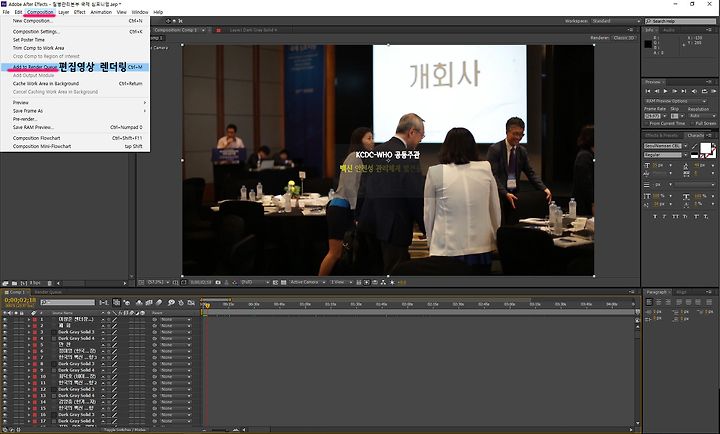Click the timeline layer search field
Image resolution: width=720 pixels, height=434 pixels.
68,302
